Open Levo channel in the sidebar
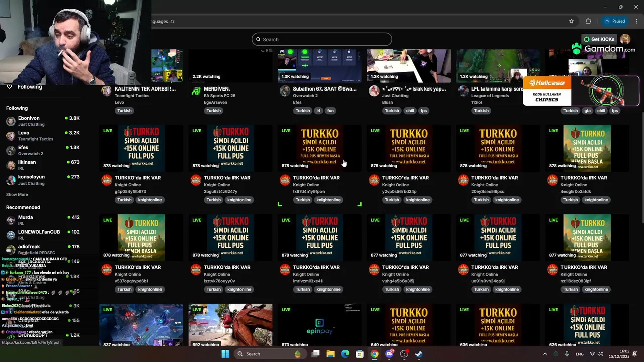Image resolution: width=644 pixels, height=362 pixels. tap(43, 136)
